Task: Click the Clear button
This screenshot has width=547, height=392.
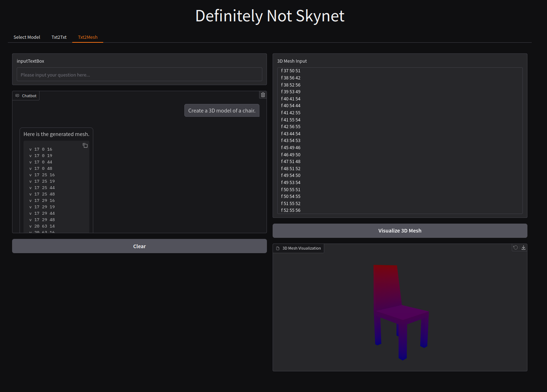Action: tap(140, 246)
